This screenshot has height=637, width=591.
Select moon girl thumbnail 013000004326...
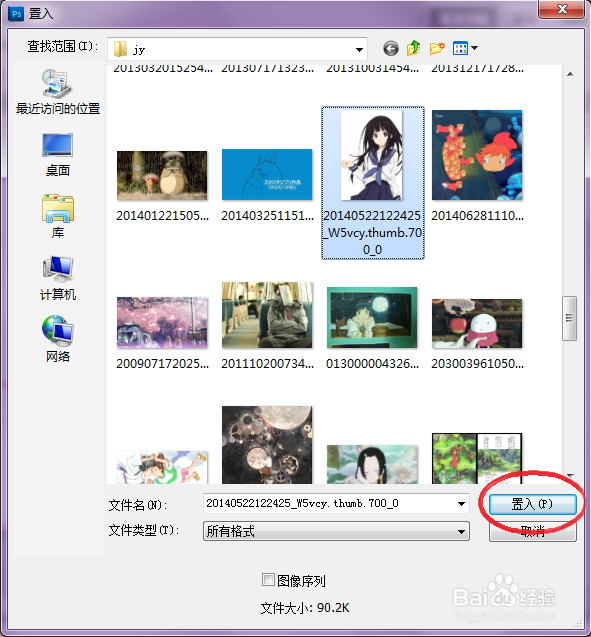click(372, 318)
